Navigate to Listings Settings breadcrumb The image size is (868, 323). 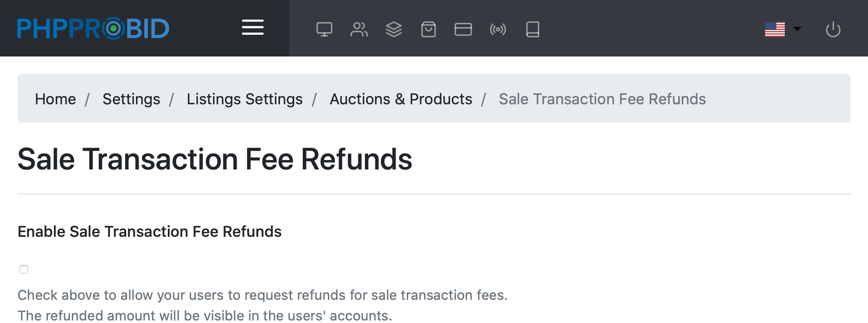tap(244, 99)
